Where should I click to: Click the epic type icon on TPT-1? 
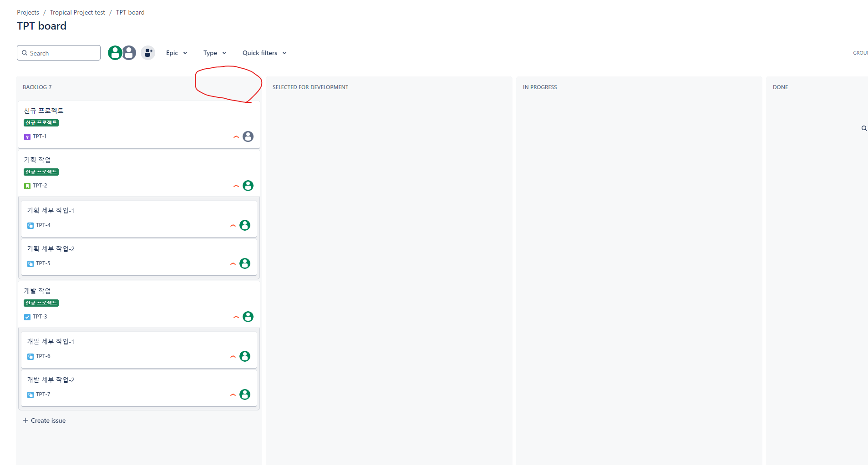click(x=27, y=136)
